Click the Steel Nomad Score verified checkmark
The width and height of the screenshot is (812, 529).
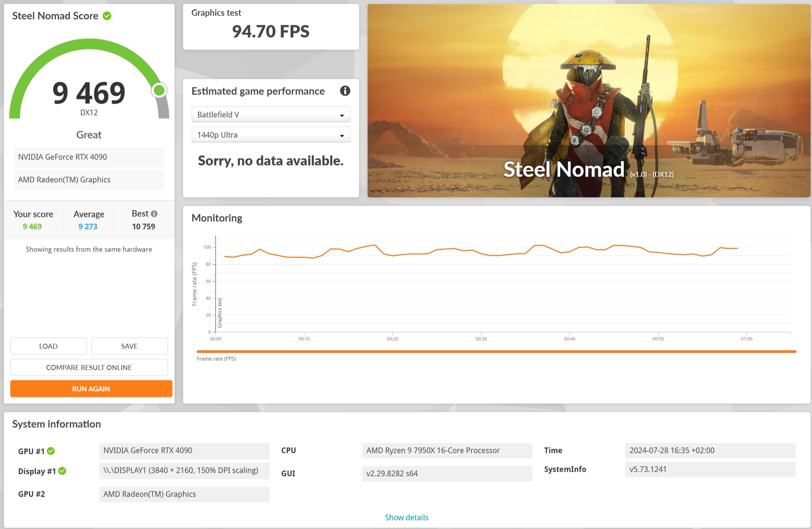pyautogui.click(x=108, y=16)
